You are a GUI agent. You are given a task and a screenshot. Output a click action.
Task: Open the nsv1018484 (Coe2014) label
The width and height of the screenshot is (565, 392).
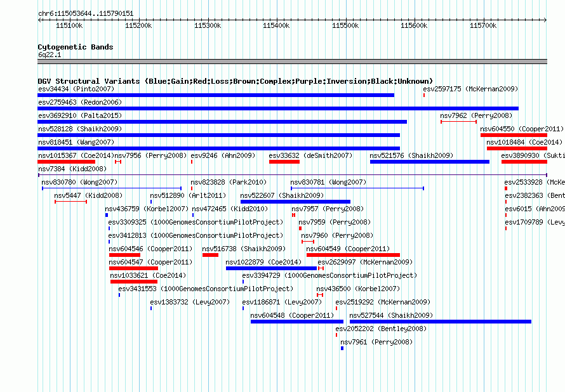pyautogui.click(x=524, y=142)
